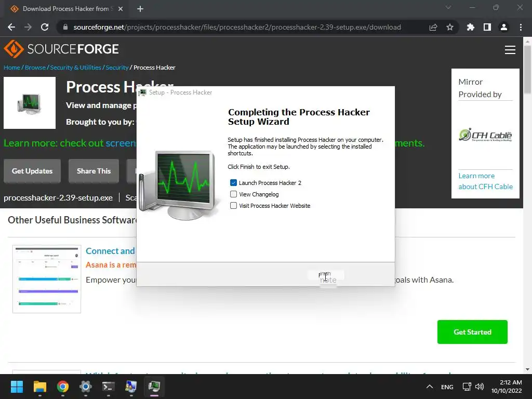This screenshot has width=532, height=399.
Task: Open Learn more about CFH Cable link
Action: pyautogui.click(x=486, y=181)
